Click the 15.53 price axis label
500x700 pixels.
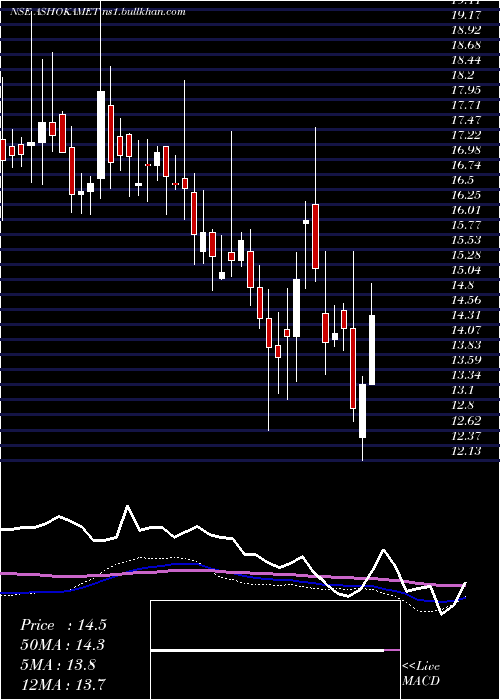click(x=466, y=240)
